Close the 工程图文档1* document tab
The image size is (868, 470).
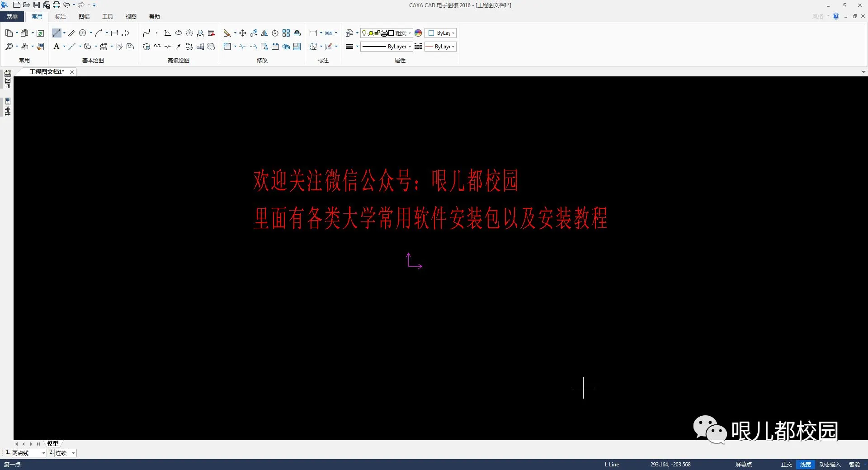point(72,72)
